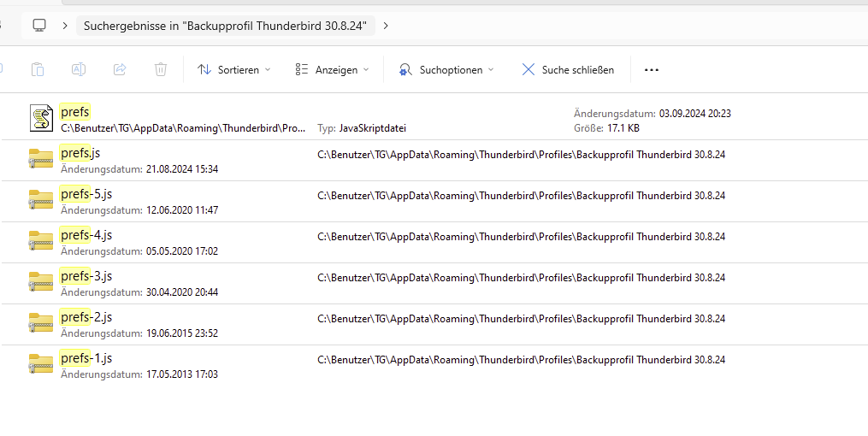
Task: Open the Suchoptionen dropdown
Action: click(x=446, y=70)
